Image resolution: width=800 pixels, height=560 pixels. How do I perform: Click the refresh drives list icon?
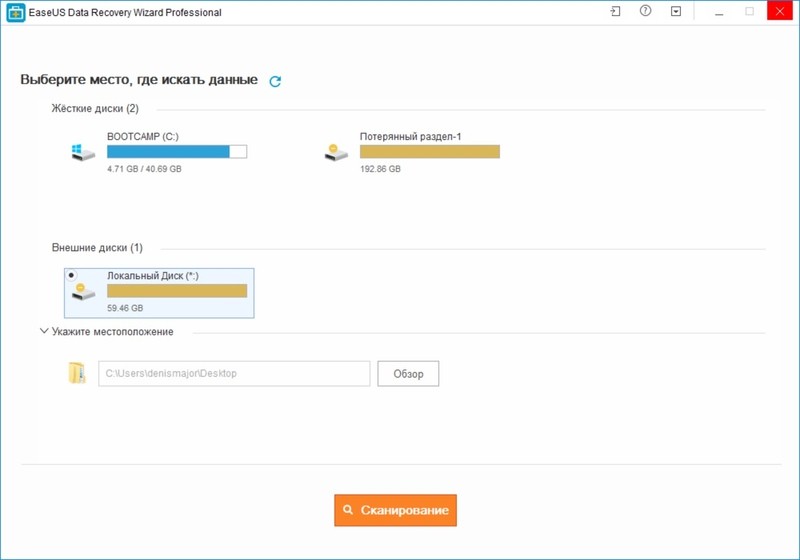point(275,81)
